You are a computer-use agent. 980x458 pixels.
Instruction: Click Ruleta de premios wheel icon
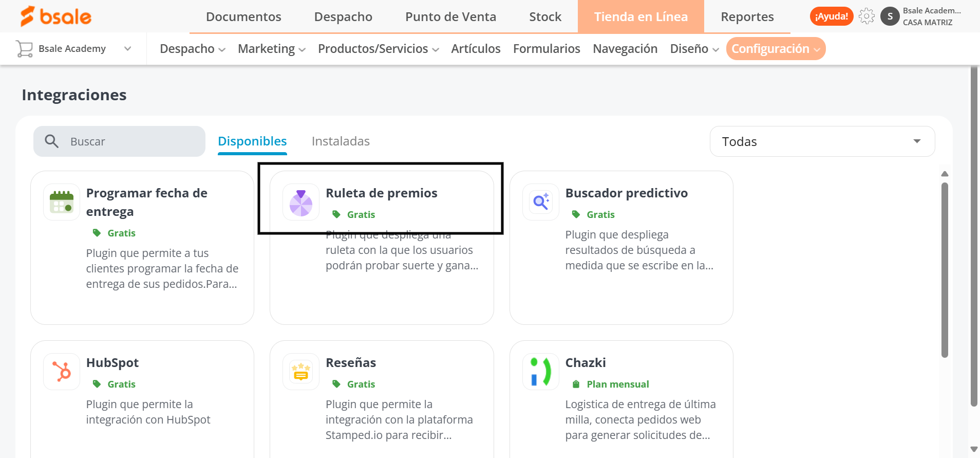[301, 202]
